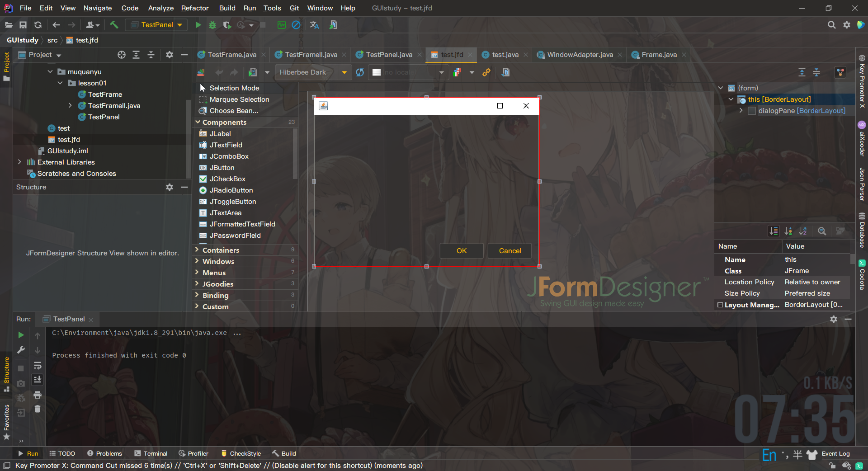Click the localization flags icon
868x471 pixels.
click(x=457, y=72)
